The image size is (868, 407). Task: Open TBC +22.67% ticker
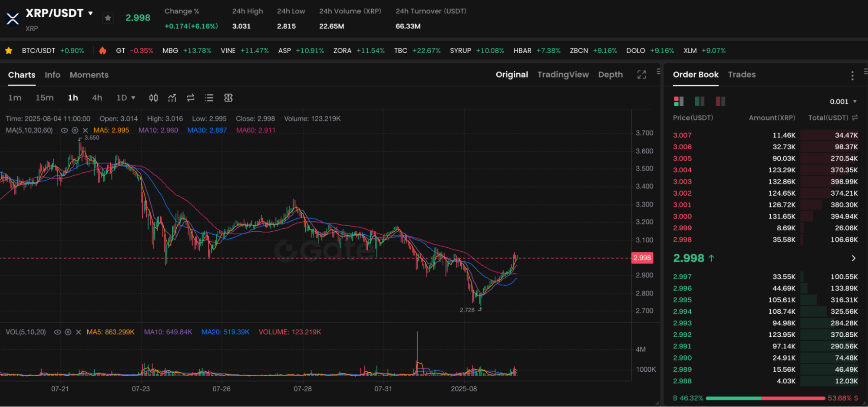click(417, 51)
